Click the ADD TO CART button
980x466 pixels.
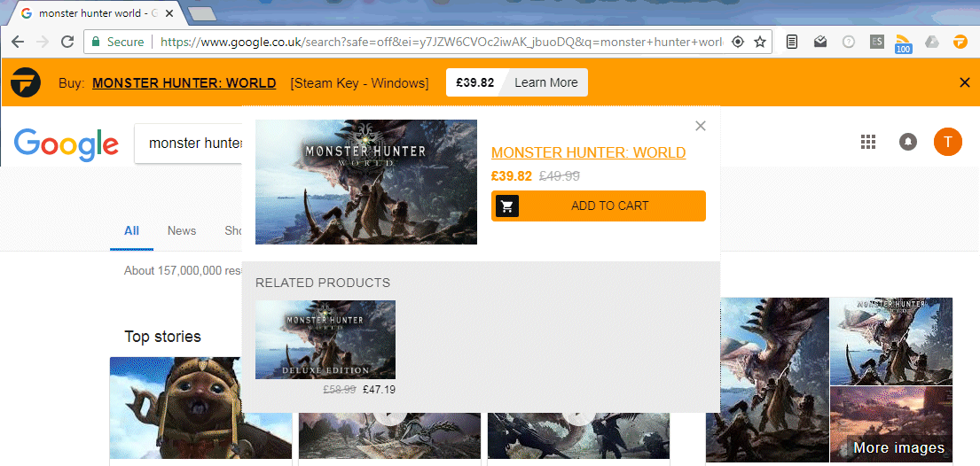pyautogui.click(x=599, y=206)
